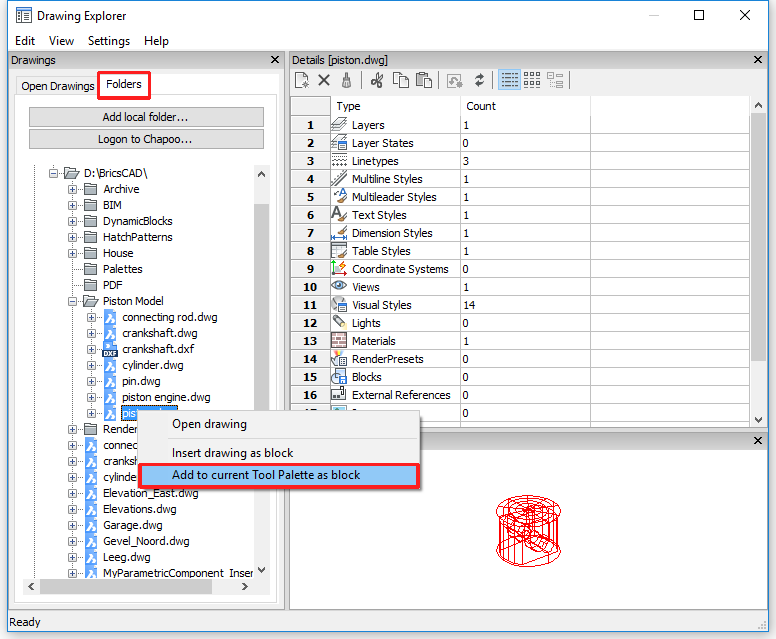The image size is (776, 639).
Task: Click the Paste clipboard icon
Action: coord(423,80)
